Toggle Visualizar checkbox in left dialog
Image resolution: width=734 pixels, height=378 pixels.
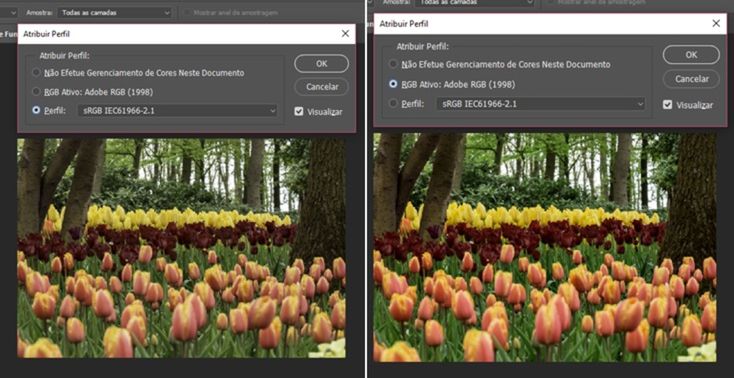(299, 111)
